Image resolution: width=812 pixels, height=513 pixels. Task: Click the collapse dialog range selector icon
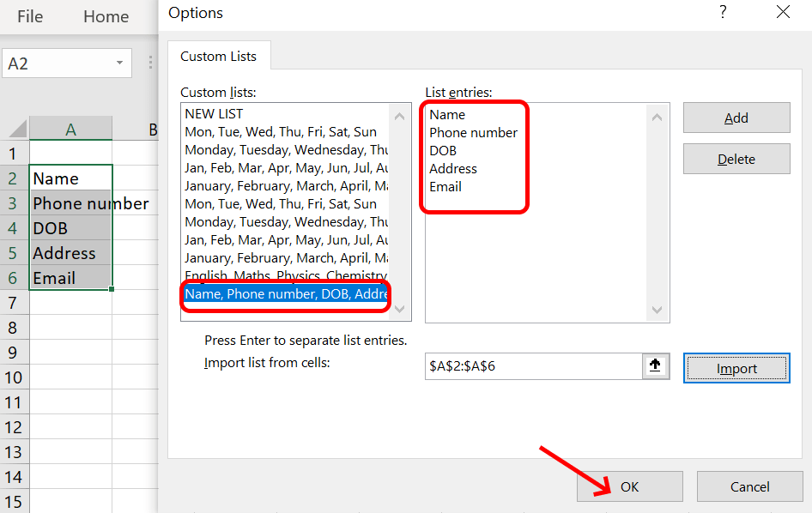click(x=655, y=365)
